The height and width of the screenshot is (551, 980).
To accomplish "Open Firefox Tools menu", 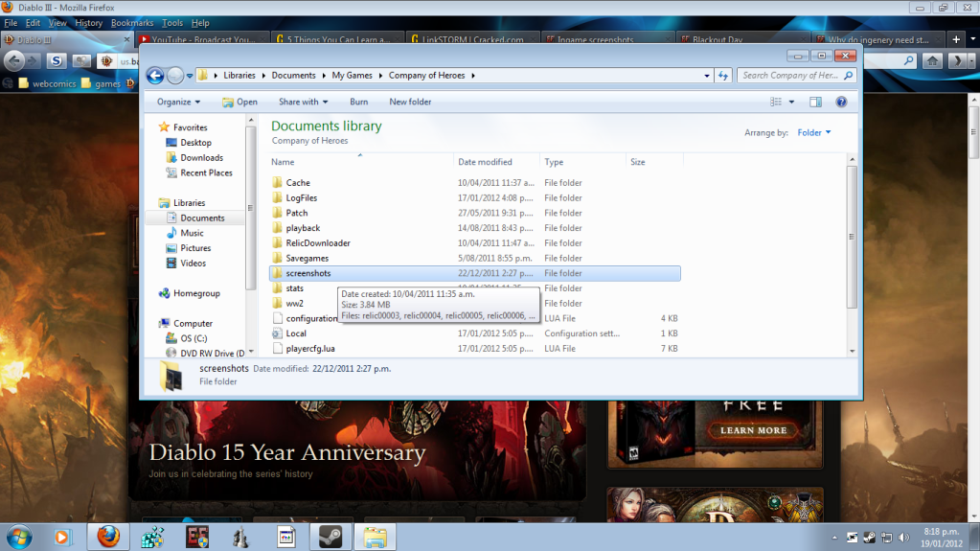I will pyautogui.click(x=172, y=22).
